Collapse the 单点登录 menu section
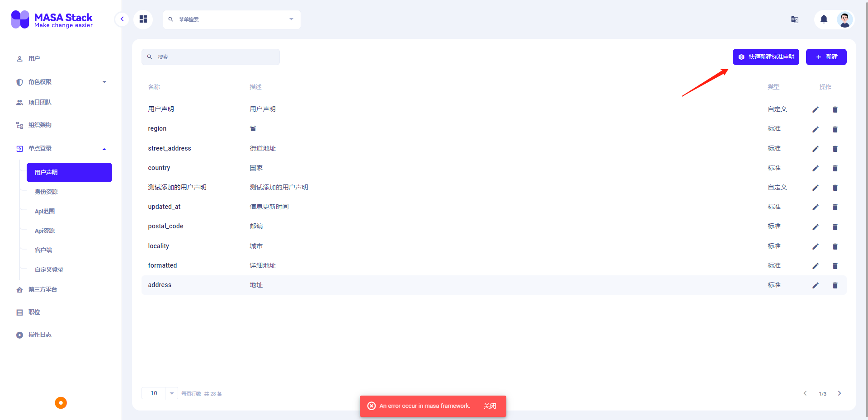This screenshot has height=420, width=868. click(104, 148)
